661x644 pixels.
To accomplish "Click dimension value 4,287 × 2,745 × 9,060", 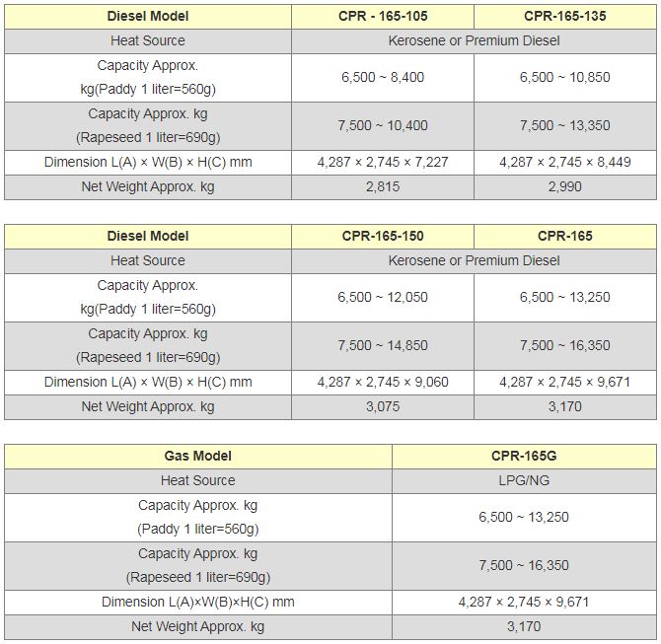I will pos(382,382).
